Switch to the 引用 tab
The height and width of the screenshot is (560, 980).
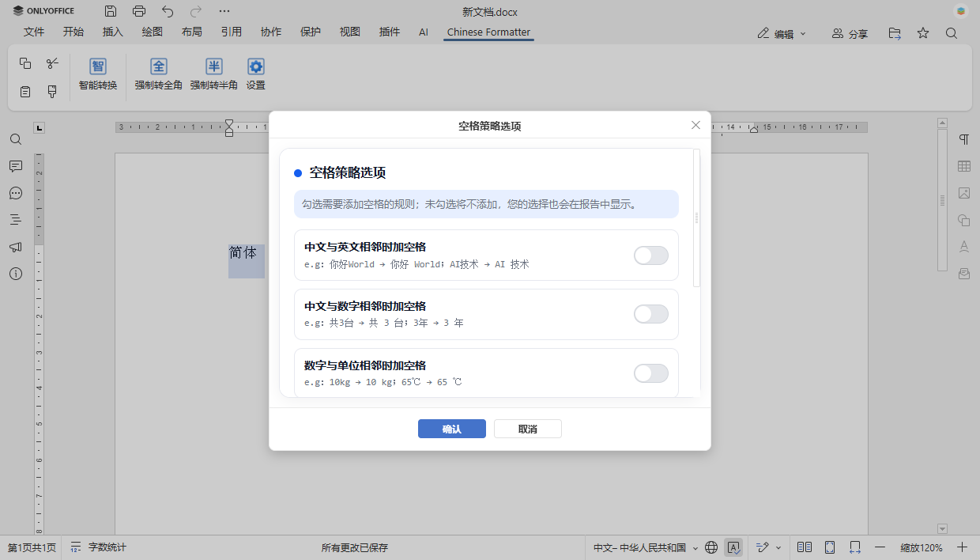[232, 32]
